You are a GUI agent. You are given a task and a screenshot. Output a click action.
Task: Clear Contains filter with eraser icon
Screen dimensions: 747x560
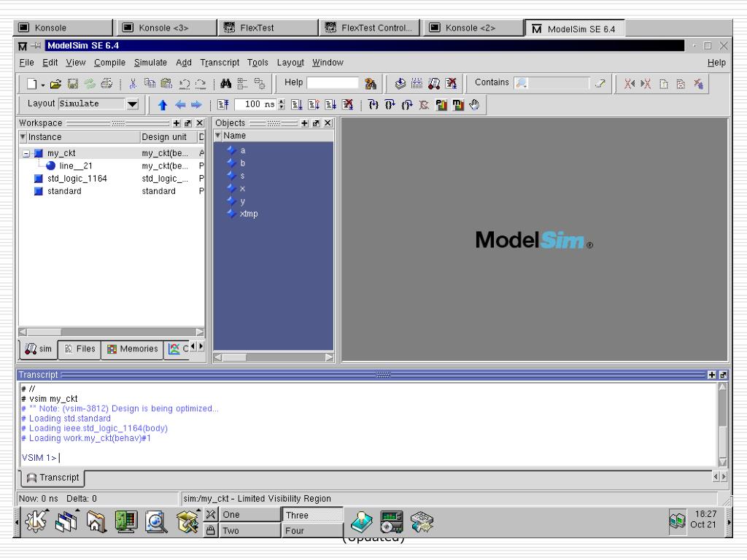coord(600,83)
